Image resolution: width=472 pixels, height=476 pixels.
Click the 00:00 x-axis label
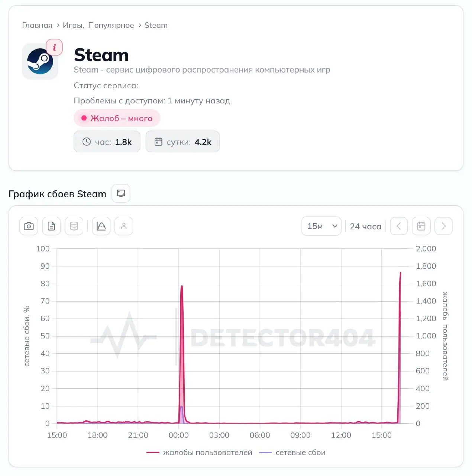pyautogui.click(x=179, y=435)
